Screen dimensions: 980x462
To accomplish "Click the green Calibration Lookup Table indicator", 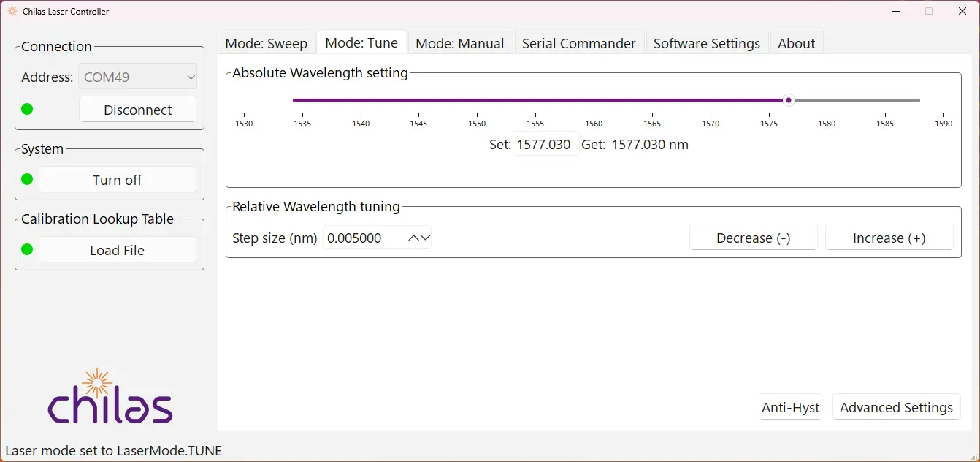I will [27, 250].
